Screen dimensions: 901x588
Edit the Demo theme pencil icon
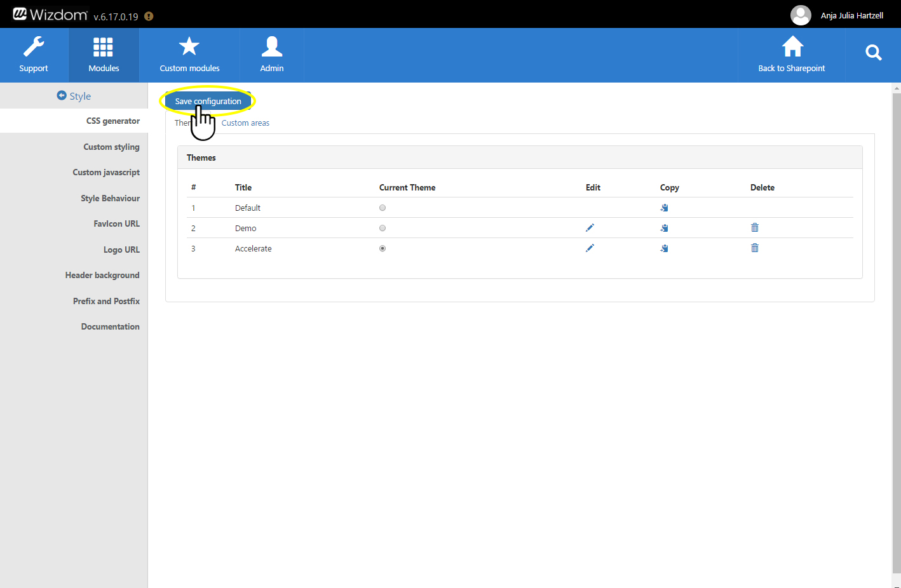[590, 228]
